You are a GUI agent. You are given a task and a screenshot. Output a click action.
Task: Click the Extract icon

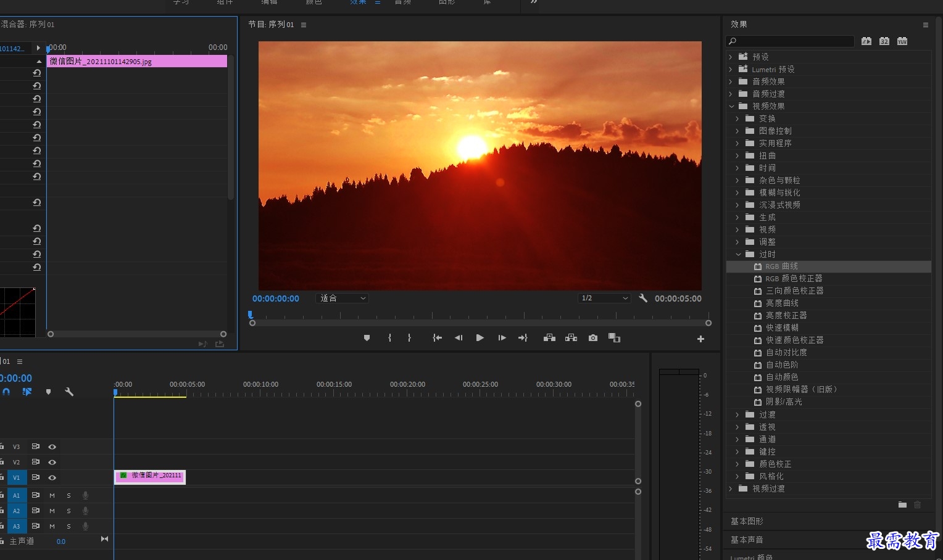571,338
